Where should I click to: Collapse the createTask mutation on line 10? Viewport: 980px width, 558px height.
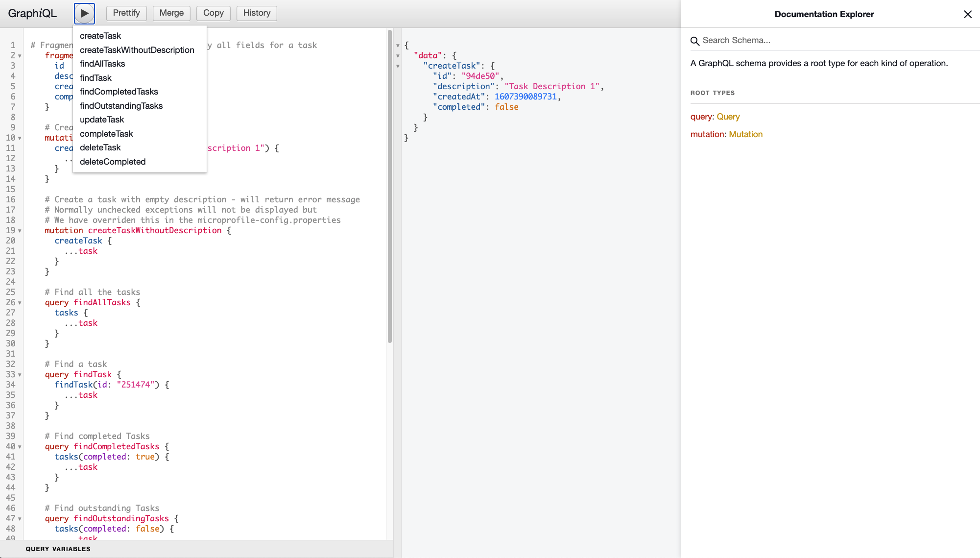[19, 138]
